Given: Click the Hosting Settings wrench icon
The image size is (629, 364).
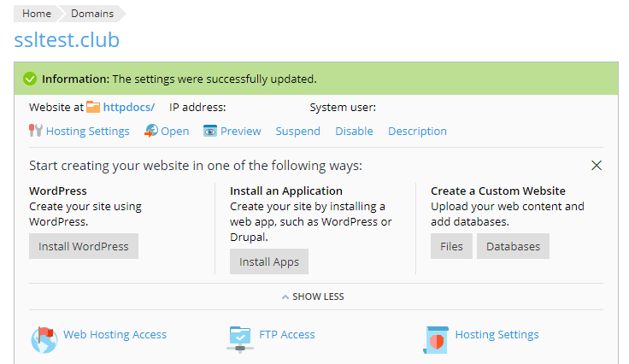Looking at the screenshot, I should (36, 131).
